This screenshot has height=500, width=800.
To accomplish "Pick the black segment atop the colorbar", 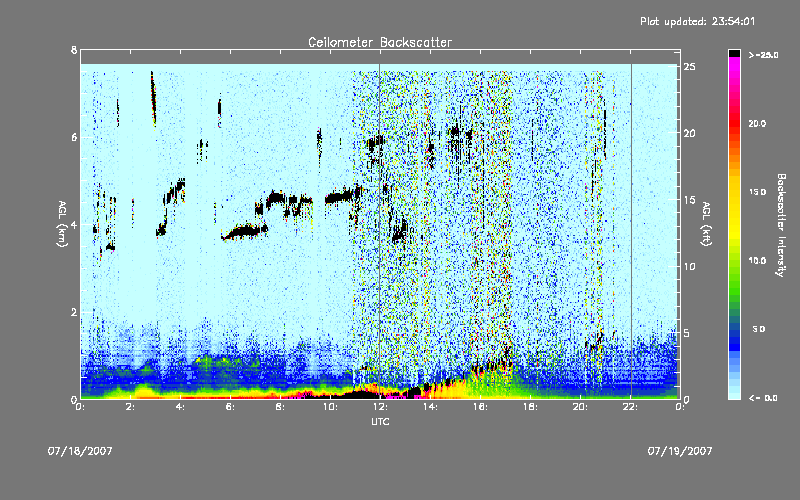I will pos(734,53).
